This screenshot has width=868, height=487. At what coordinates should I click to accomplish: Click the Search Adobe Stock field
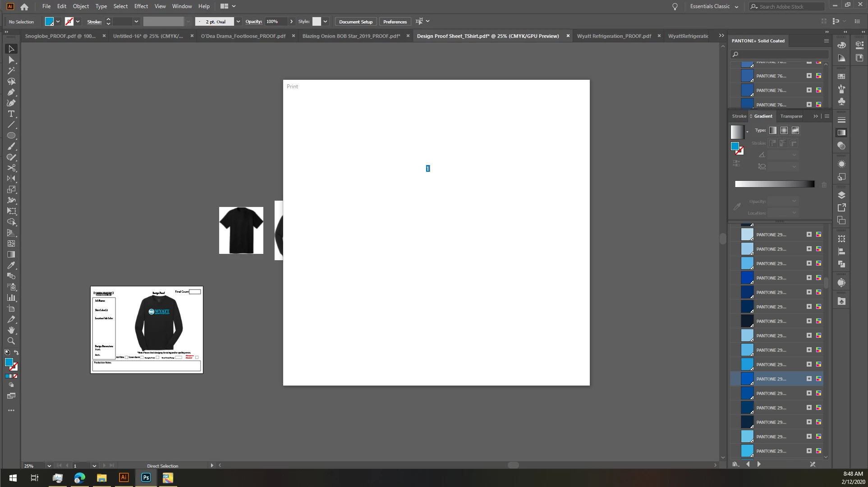(x=787, y=6)
